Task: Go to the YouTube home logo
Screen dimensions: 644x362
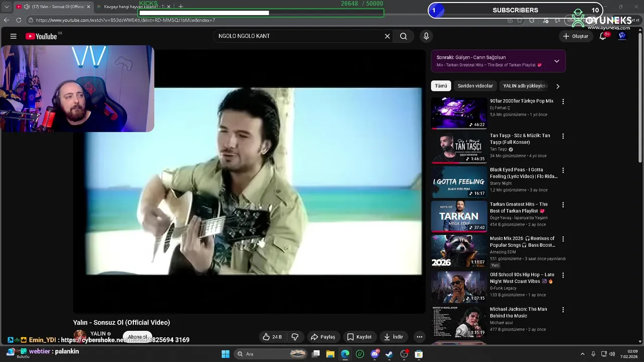Action: (41, 36)
